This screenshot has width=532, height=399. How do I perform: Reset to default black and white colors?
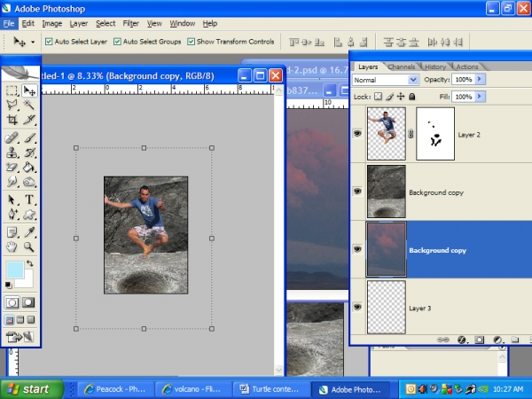[x=9, y=285]
